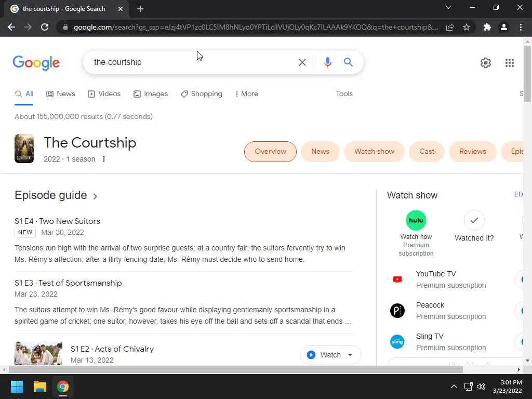
Task: Click Peacock Premium subscription entry
Action: click(x=450, y=311)
